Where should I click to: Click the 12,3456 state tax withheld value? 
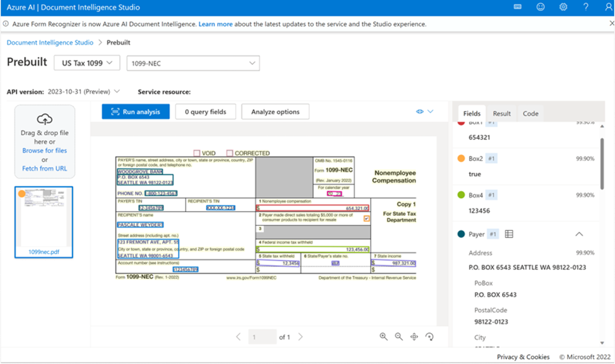(x=278, y=263)
